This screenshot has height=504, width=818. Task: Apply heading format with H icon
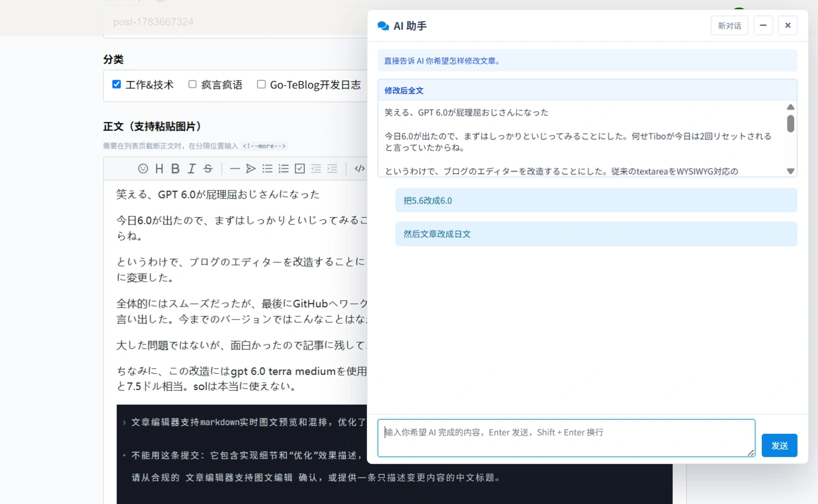159,168
